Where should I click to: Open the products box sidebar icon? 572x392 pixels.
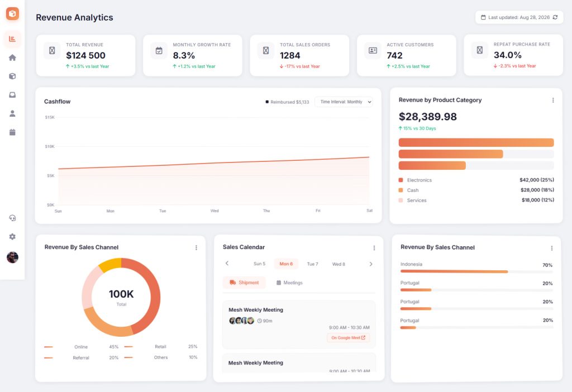[12, 76]
